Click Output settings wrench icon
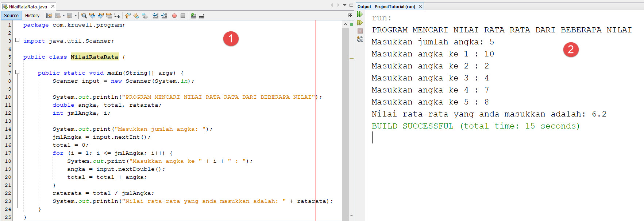This screenshot has width=644, height=221. (x=360, y=39)
